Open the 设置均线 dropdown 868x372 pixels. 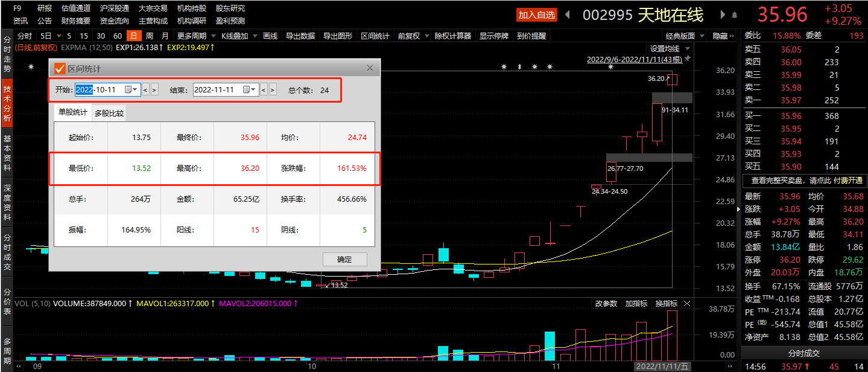668,49
